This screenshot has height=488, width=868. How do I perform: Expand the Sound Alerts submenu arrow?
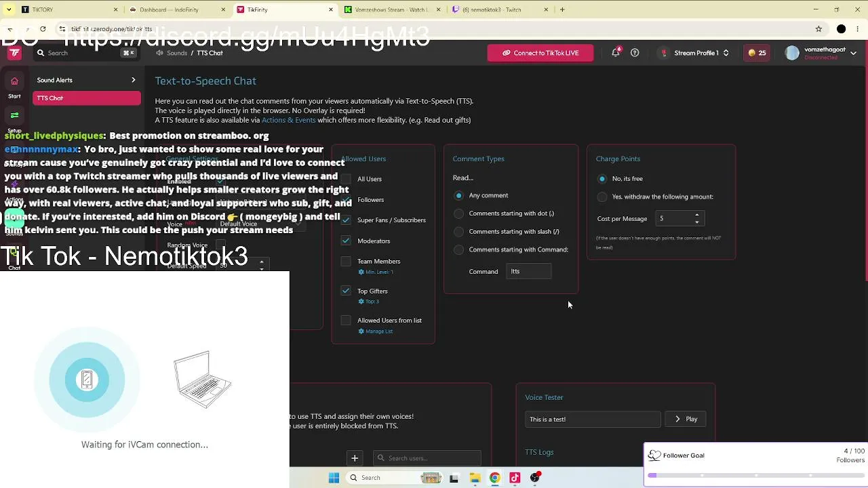point(134,80)
